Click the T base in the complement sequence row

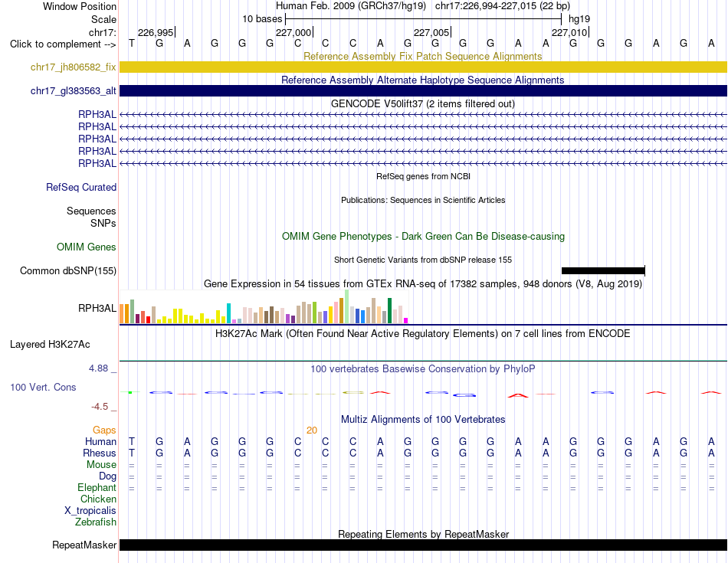coord(132,44)
